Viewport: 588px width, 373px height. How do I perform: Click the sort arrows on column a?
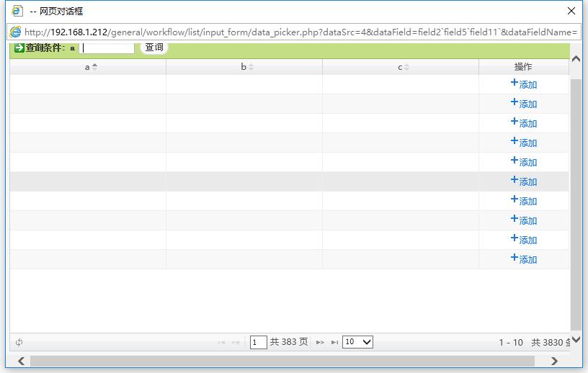(94, 67)
